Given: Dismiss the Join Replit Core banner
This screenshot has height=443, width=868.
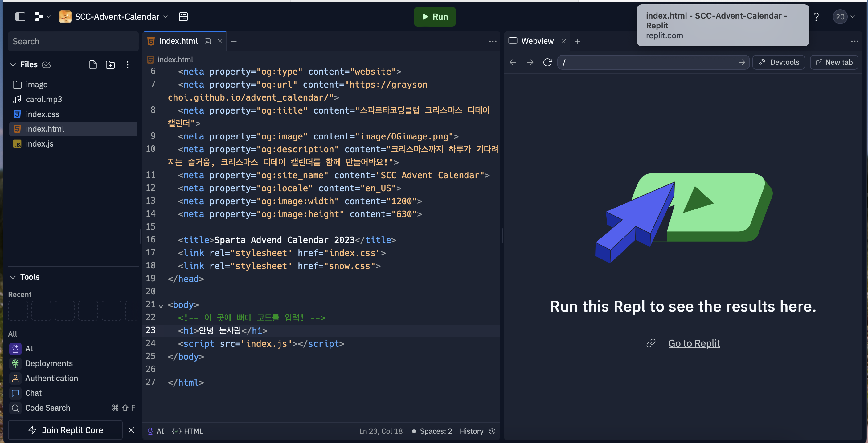Looking at the screenshot, I should [x=131, y=430].
